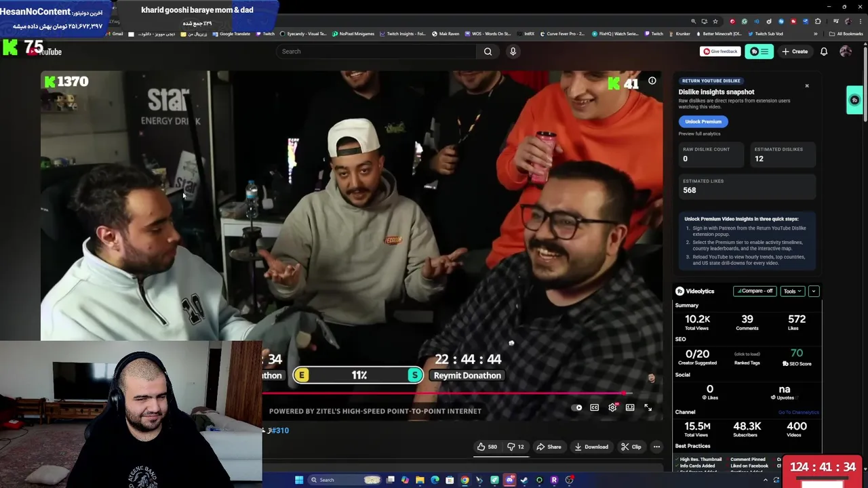Screen dimensions: 868x488
Task: Click the teal Videolytics side tab
Action: [x=854, y=100]
